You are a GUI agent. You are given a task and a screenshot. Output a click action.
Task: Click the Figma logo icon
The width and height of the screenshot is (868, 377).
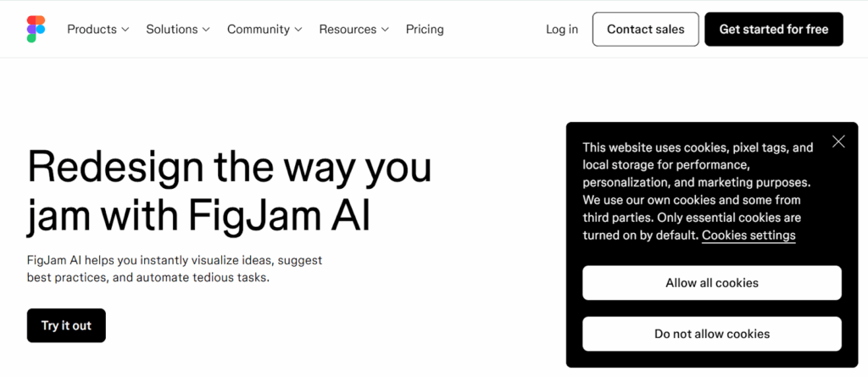(x=36, y=29)
